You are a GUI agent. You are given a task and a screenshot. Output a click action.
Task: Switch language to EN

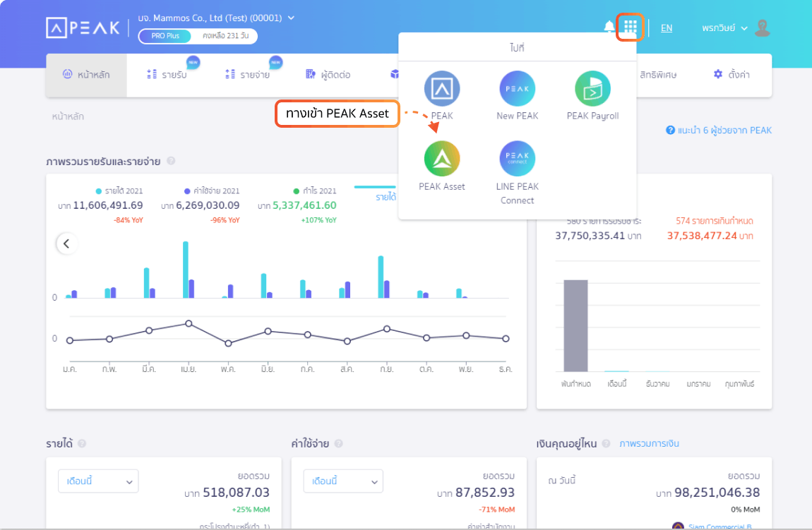pyautogui.click(x=667, y=28)
